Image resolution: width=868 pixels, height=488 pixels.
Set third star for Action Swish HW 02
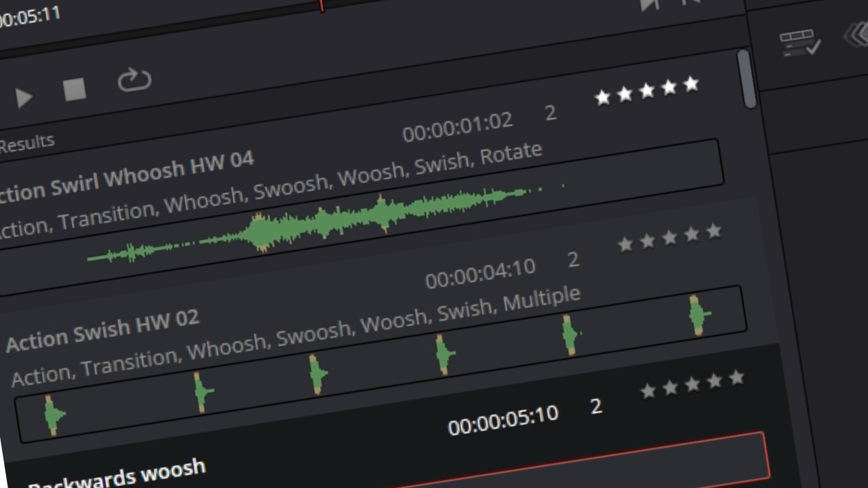[669, 238]
